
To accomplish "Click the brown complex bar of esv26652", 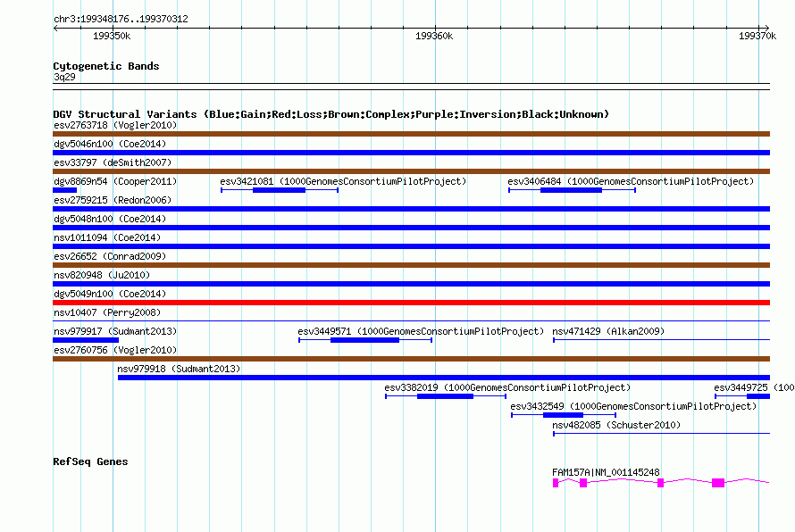I will click(x=411, y=265).
